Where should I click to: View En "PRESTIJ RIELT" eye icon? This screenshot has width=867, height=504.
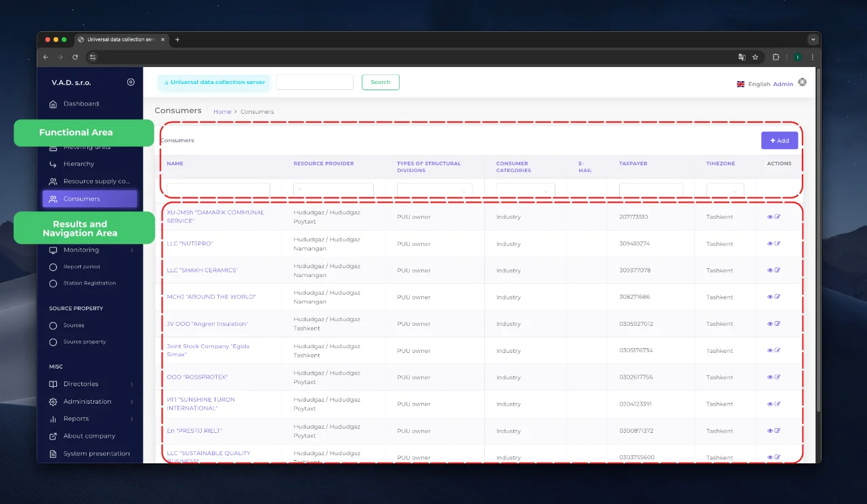[x=770, y=431]
